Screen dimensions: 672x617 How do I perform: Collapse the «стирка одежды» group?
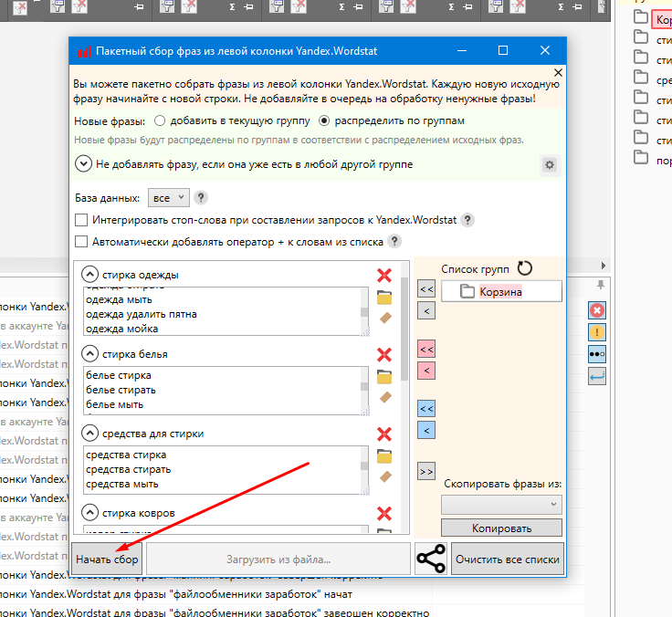pos(89,274)
